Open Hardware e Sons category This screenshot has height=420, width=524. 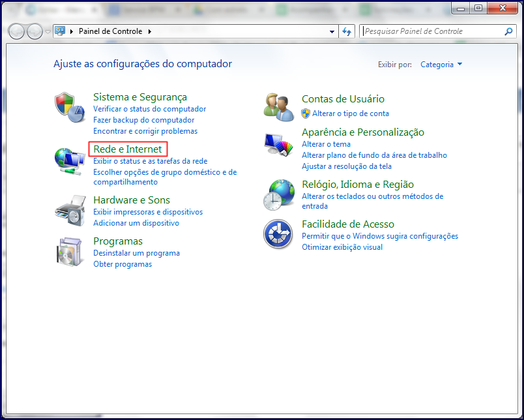point(132,200)
